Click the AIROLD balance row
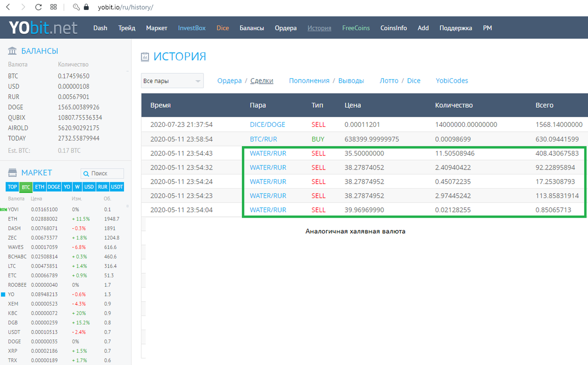The image size is (588, 365). coord(66,128)
